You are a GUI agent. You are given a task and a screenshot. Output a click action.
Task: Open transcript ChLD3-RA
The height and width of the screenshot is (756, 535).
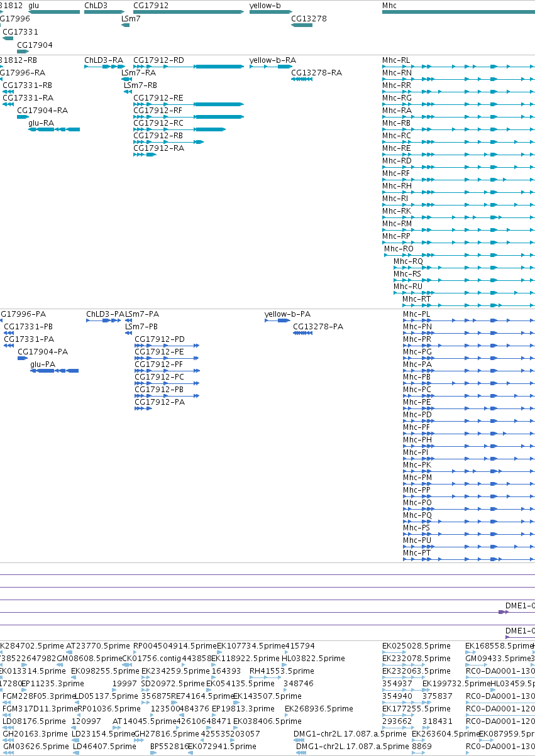point(104,60)
